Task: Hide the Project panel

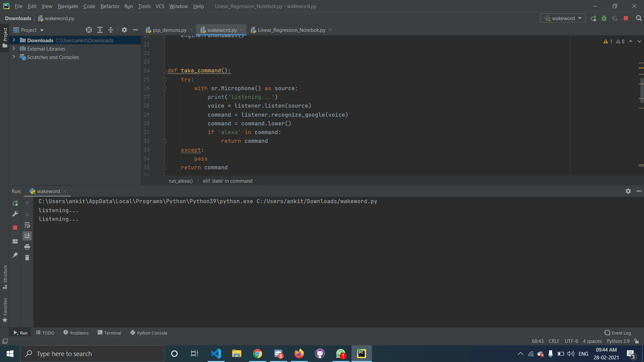Action: pyautogui.click(x=136, y=30)
